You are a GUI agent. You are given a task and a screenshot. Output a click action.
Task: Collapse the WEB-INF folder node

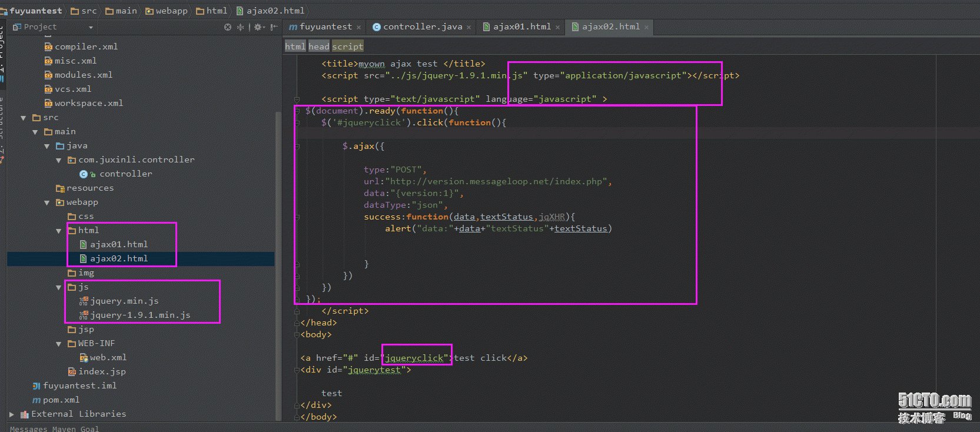click(59, 344)
